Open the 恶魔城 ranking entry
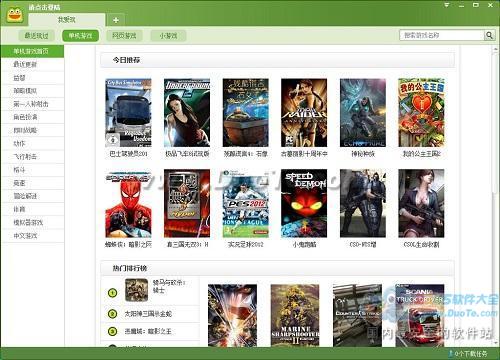500x360 pixels. point(148,331)
